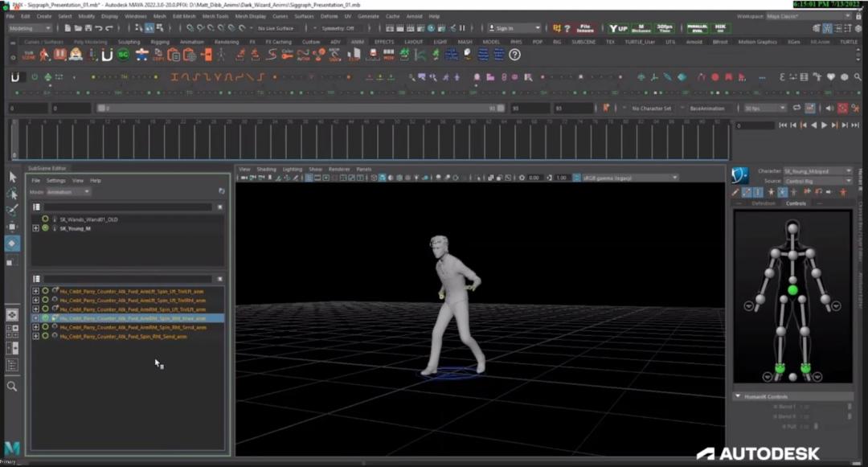Click the HumanIK logo icon

coord(740,174)
